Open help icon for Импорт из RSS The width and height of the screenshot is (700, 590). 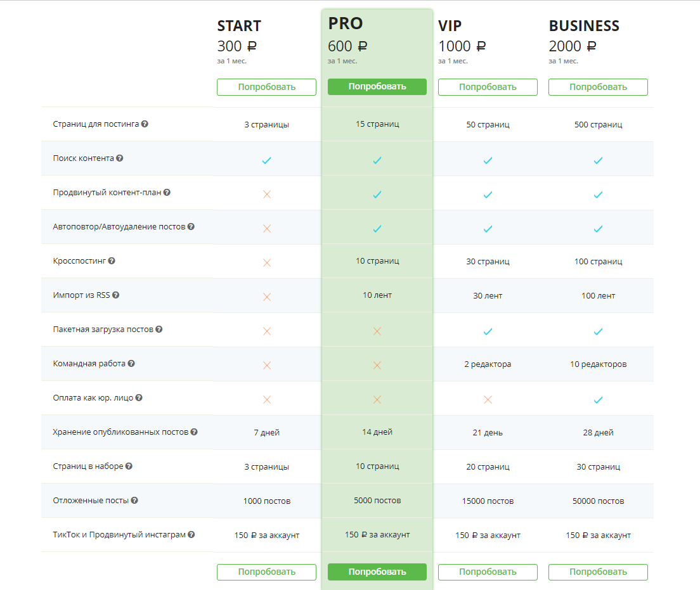click(116, 295)
